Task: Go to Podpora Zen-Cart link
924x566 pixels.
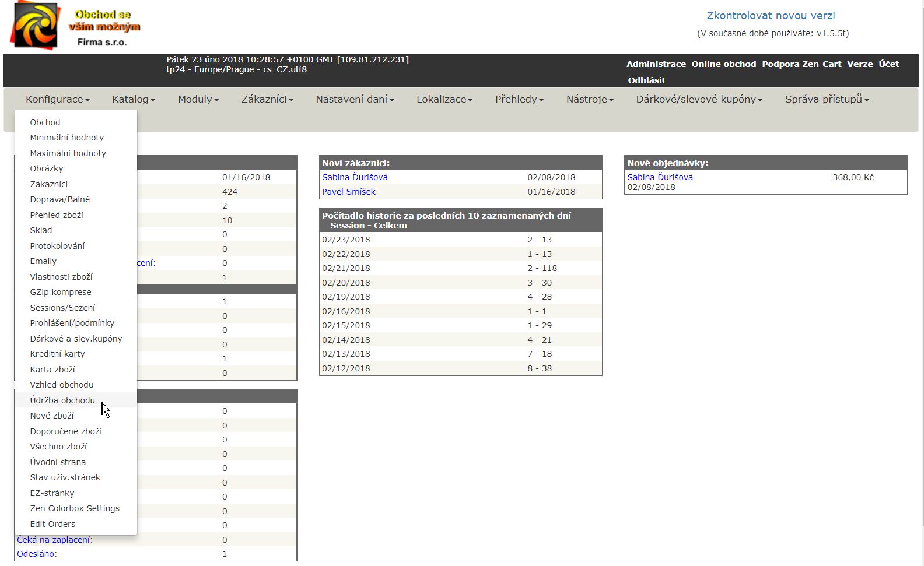Action: [x=801, y=64]
